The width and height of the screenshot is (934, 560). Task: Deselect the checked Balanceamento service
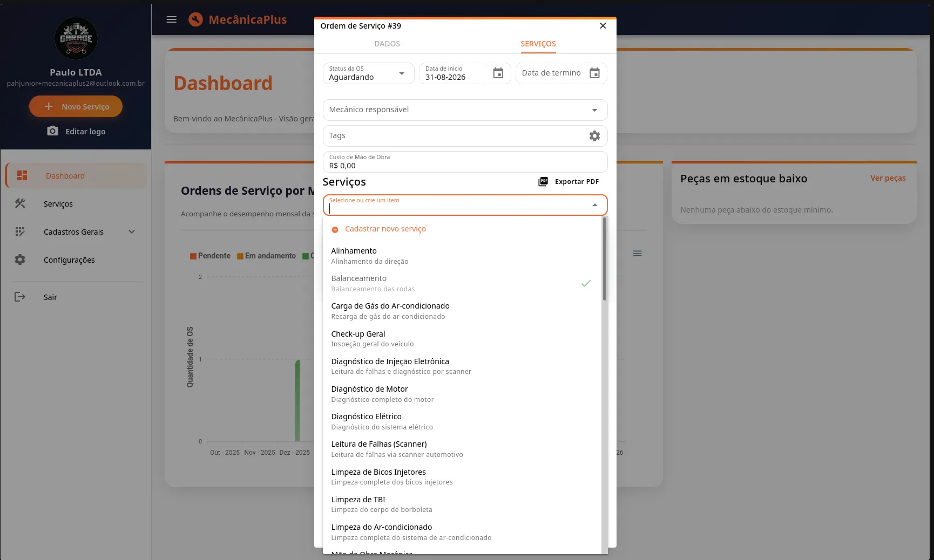(x=462, y=283)
